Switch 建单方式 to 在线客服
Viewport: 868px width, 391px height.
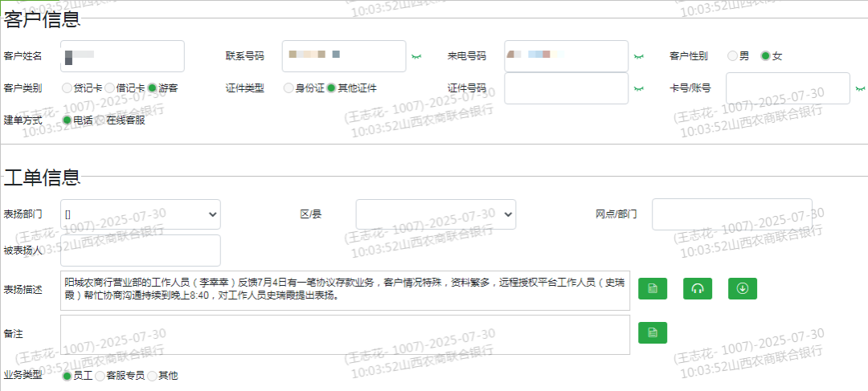(x=100, y=120)
